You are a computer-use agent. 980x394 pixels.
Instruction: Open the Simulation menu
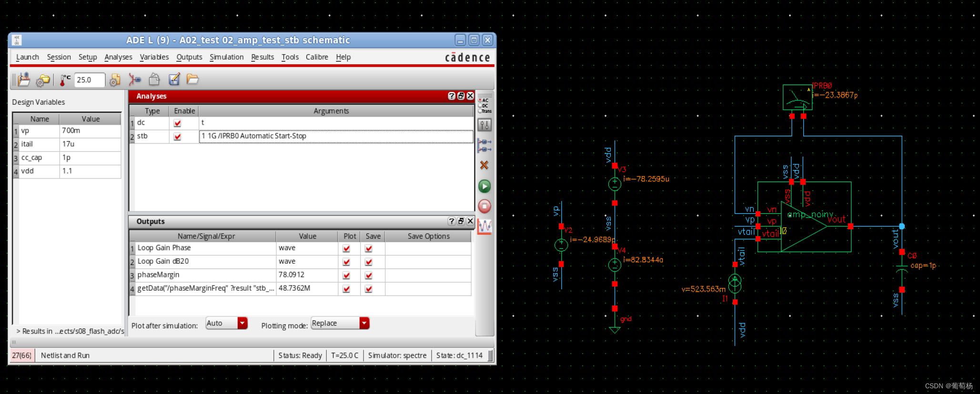[227, 57]
